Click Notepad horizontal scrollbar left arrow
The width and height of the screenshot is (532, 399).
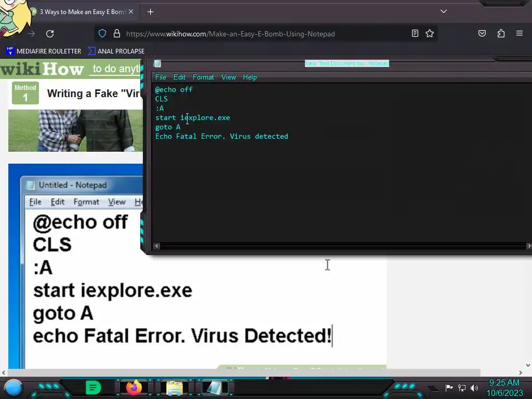coord(156,246)
